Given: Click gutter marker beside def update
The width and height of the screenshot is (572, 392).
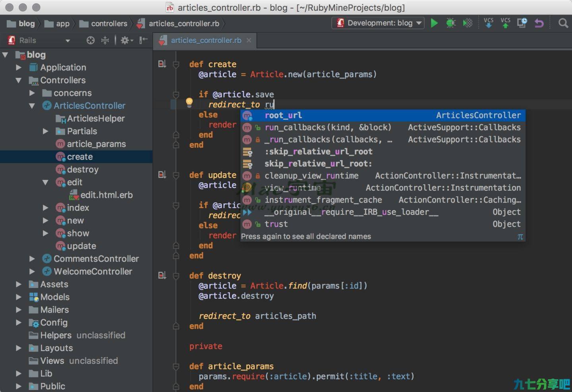Looking at the screenshot, I should click(162, 175).
